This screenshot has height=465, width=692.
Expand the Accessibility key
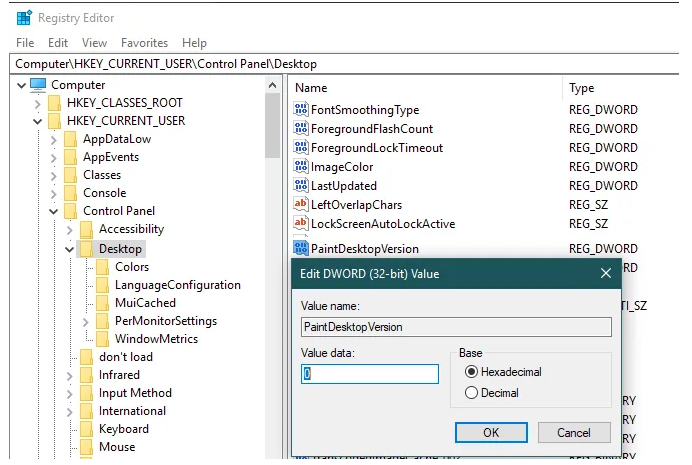69,230
